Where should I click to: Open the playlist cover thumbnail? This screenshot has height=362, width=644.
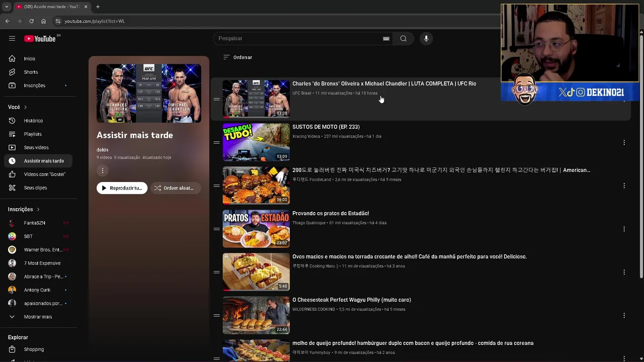click(149, 94)
